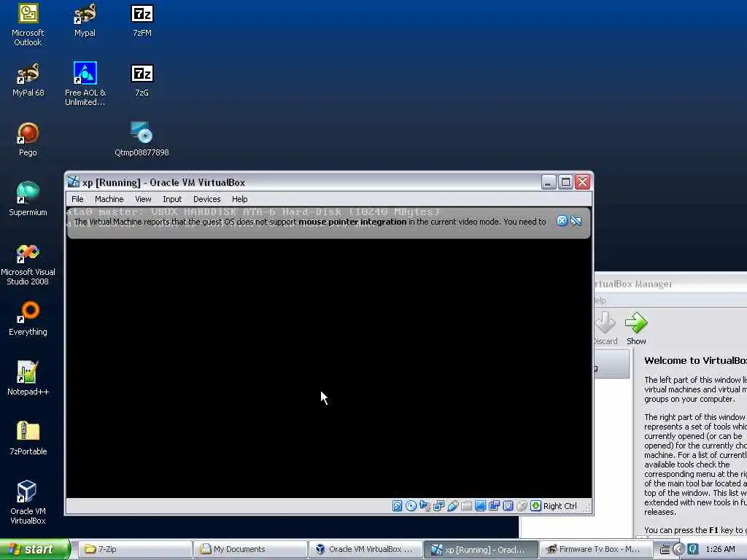Screen dimensions: 747x560
Task: Click the Welcome to VirtualBox heading
Action: (695, 360)
